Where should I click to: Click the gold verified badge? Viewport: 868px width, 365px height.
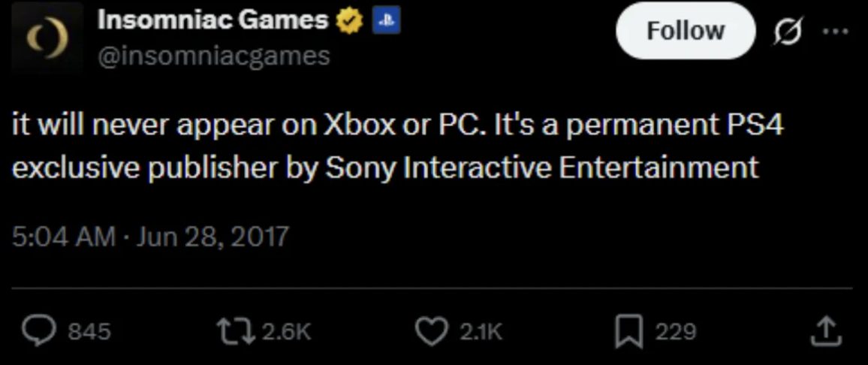349,22
